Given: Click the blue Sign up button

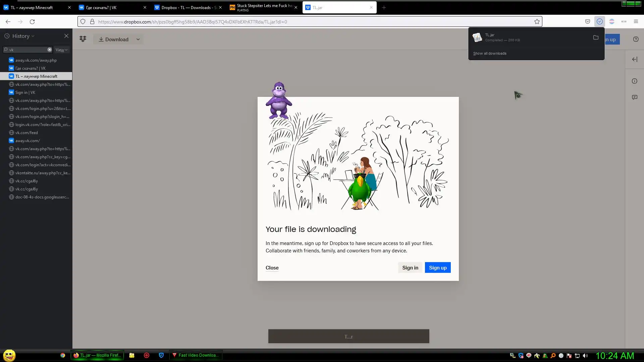Looking at the screenshot, I should 438,267.
